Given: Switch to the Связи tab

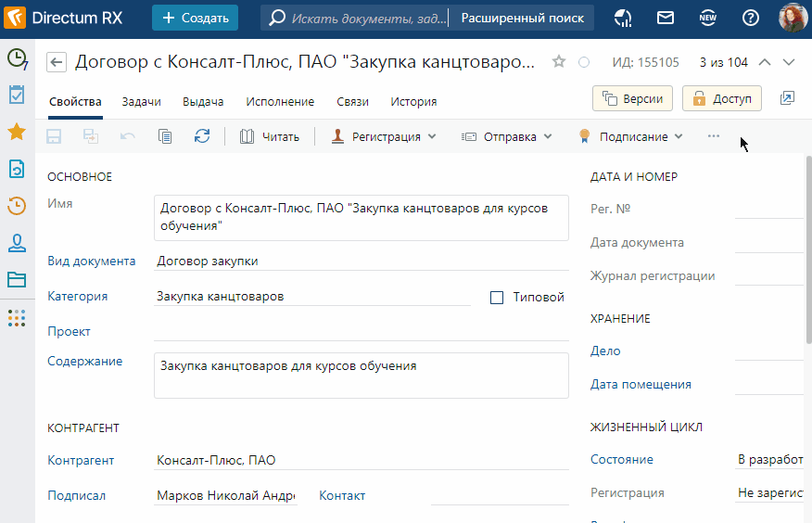Looking at the screenshot, I should (352, 102).
